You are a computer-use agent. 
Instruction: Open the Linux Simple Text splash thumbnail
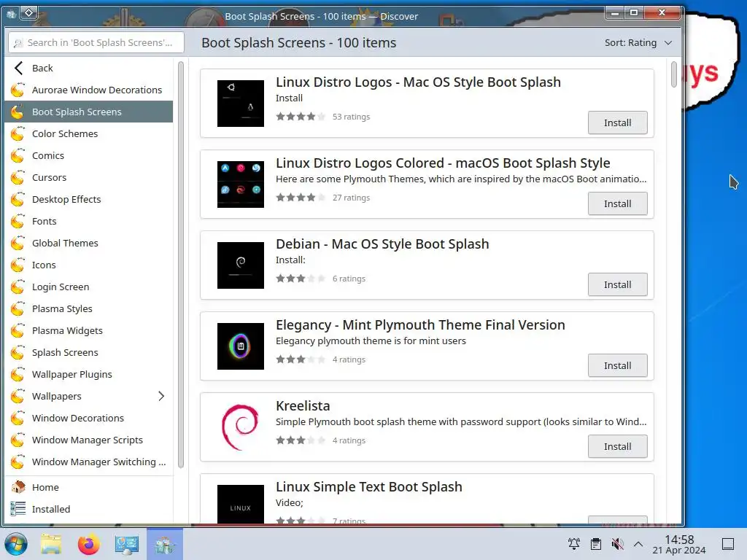tap(241, 505)
